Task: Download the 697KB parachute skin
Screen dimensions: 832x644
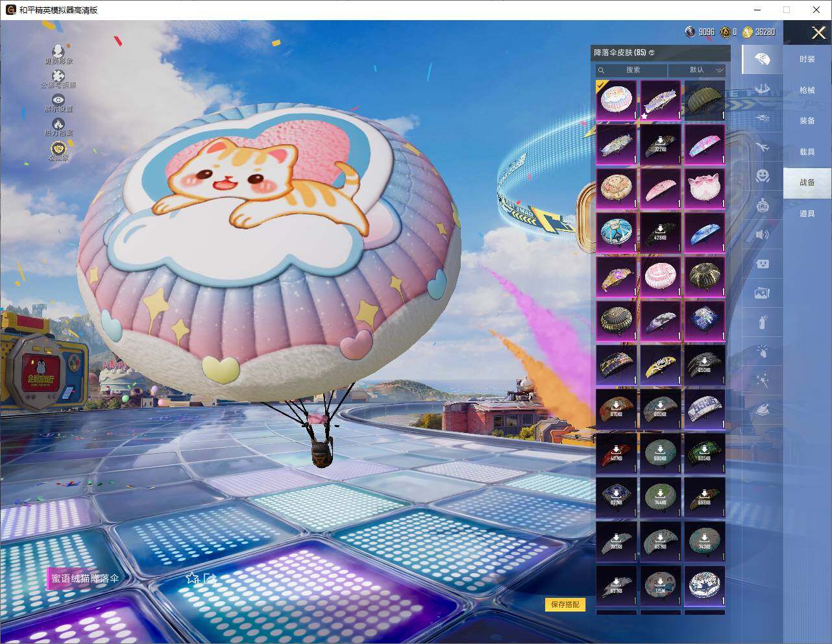Action: pos(617,586)
